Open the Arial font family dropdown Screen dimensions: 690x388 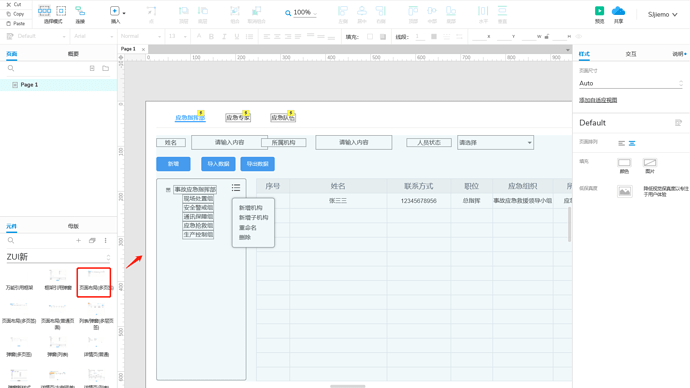(93, 37)
